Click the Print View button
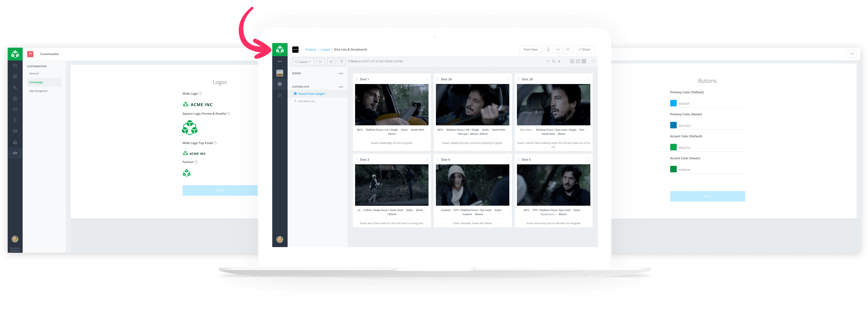Screen dimensions: 868x324 click(x=530, y=49)
